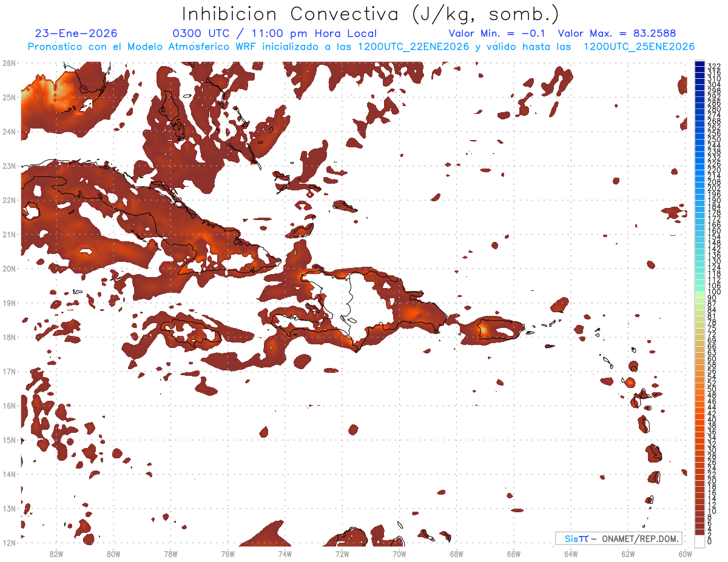Click the latitude label "12N"
Screen dimensions: 728x562
tap(9, 543)
